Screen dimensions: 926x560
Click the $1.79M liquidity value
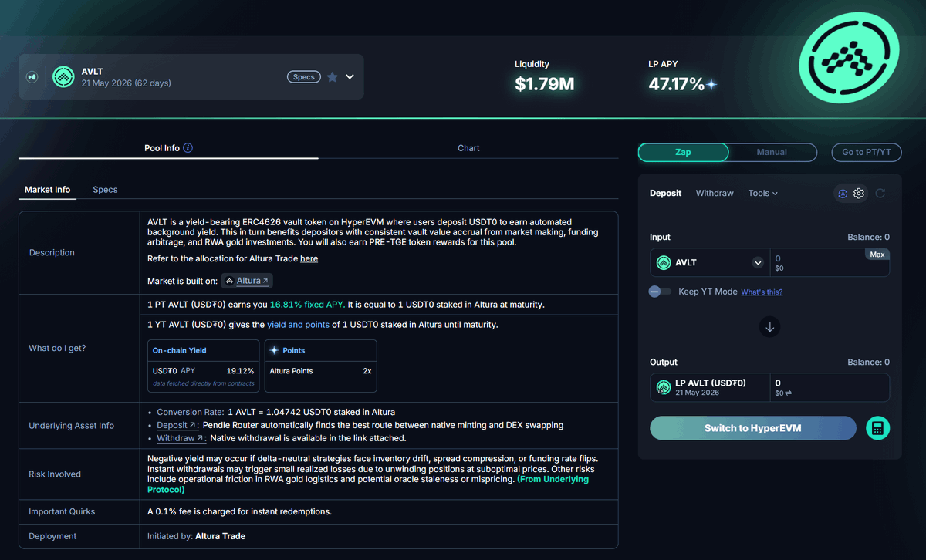point(545,84)
